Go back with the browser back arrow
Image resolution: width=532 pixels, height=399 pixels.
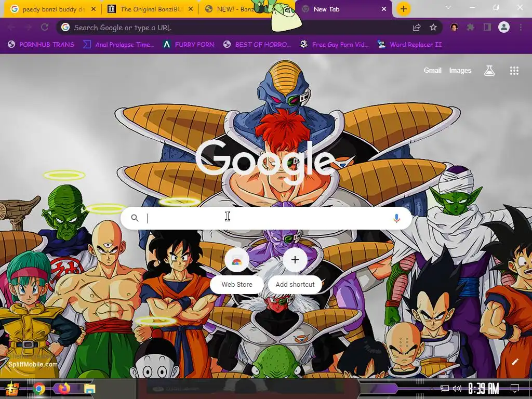point(11,28)
